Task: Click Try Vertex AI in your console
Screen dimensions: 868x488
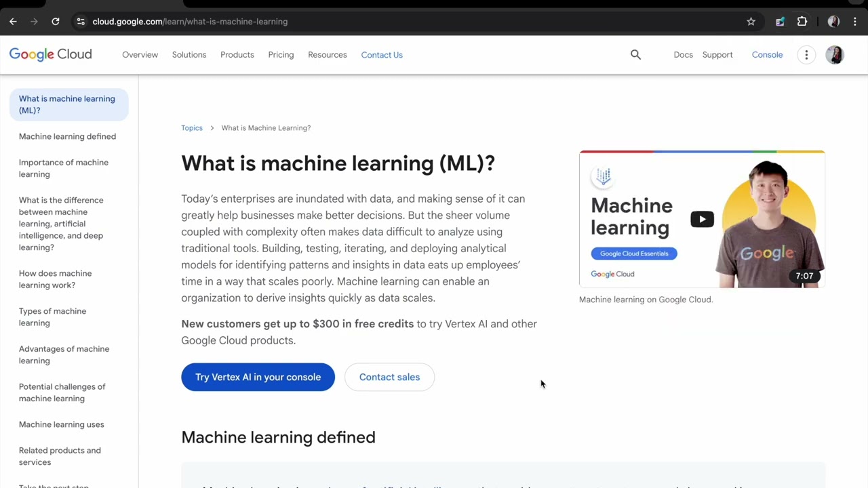Action: pos(258,377)
